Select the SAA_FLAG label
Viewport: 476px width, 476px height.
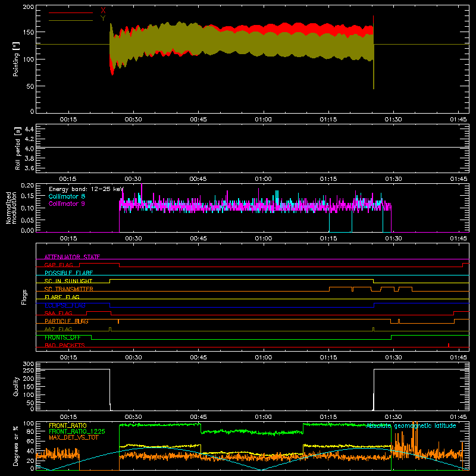click(x=58, y=314)
